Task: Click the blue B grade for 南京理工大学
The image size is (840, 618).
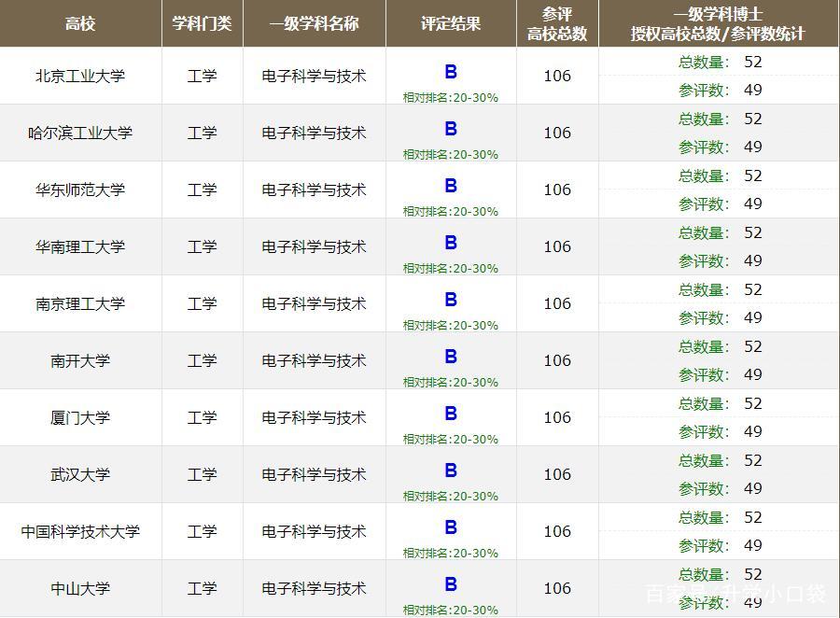Action: coord(451,299)
